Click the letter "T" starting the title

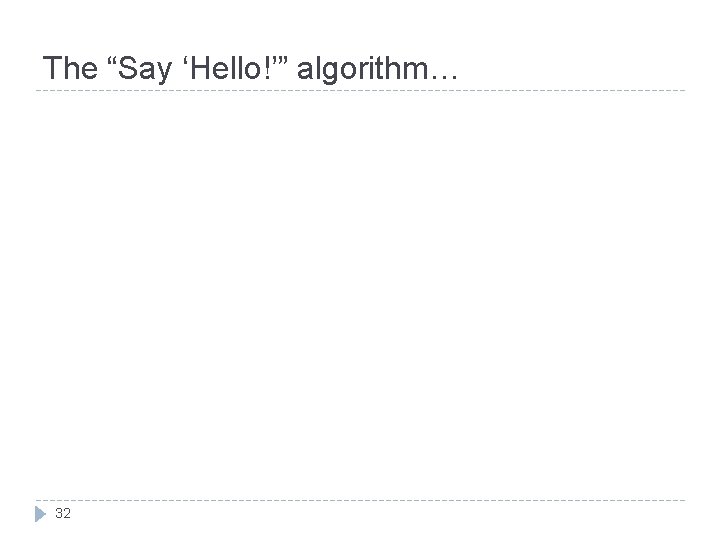pos(51,68)
